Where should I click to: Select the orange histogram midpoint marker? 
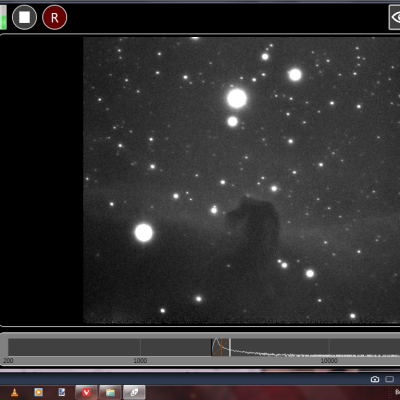click(x=221, y=347)
